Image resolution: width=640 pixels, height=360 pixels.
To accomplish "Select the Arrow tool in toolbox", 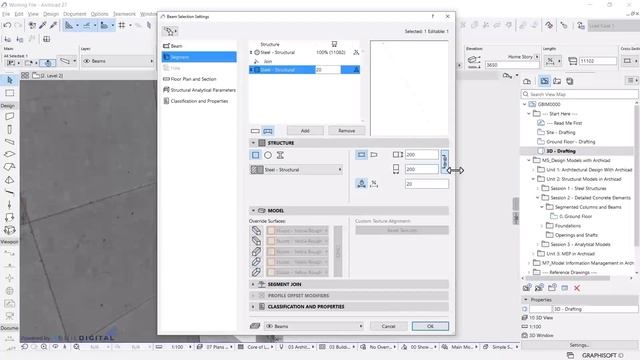I will pyautogui.click(x=9, y=80).
